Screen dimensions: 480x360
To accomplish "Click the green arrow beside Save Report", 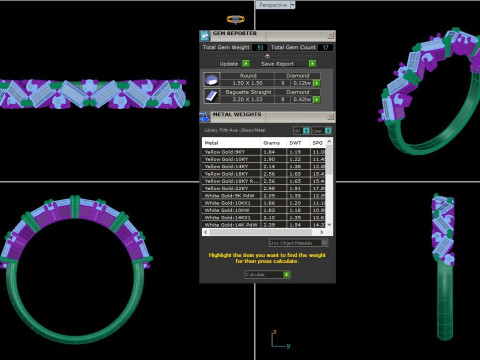I will point(312,63).
